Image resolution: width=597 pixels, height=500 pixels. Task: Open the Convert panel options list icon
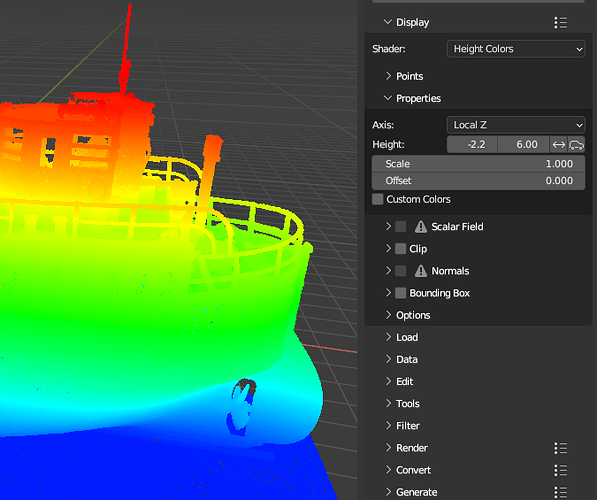coord(560,470)
